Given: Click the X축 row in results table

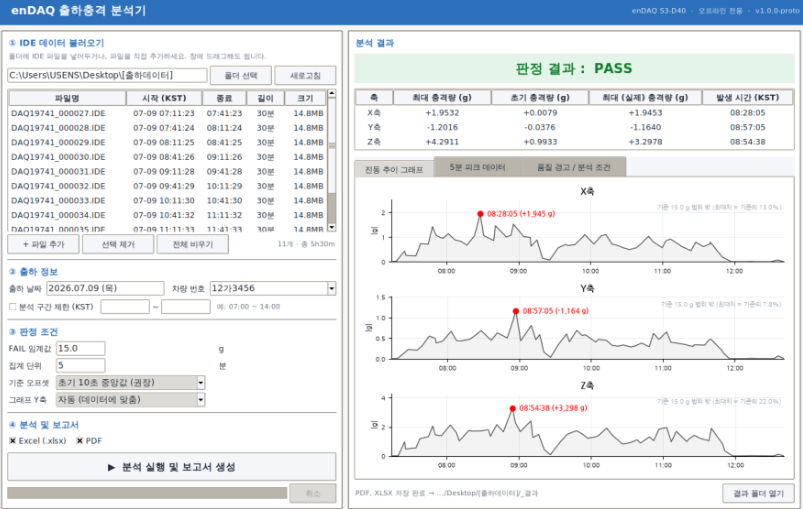Looking at the screenshot, I should pyautogui.click(x=574, y=113).
